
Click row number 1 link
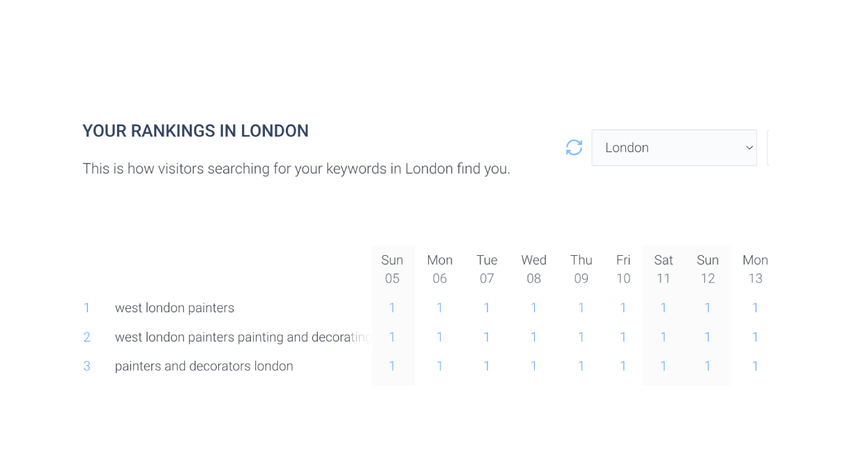pyautogui.click(x=87, y=308)
